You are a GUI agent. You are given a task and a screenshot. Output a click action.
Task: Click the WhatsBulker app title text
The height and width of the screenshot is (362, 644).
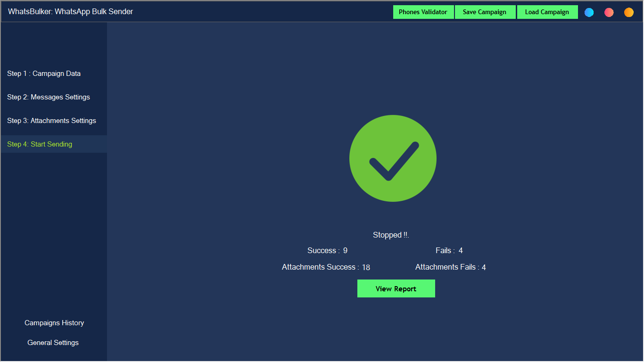point(71,12)
